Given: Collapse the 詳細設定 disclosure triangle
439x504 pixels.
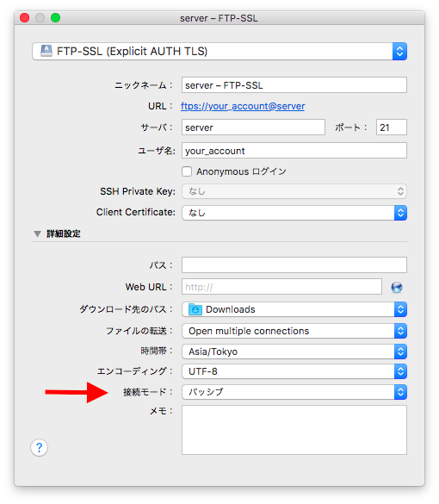Looking at the screenshot, I should pyautogui.click(x=37, y=233).
